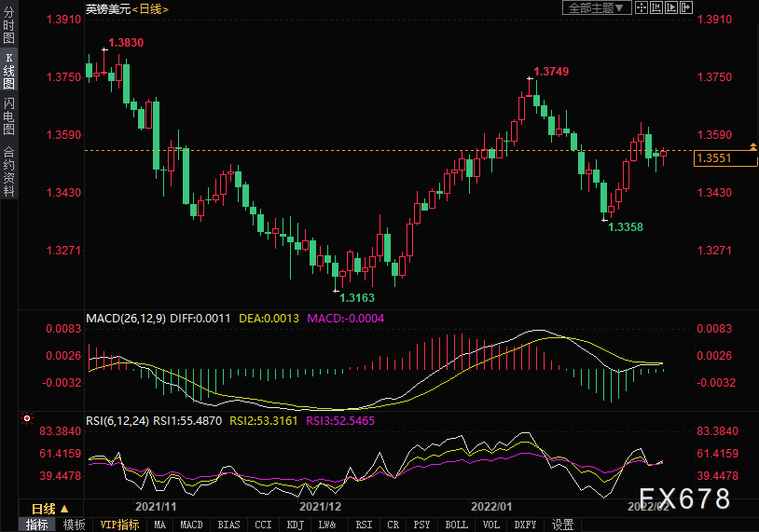Select the 闪电图 side tab
The image size is (759, 532).
point(8,116)
